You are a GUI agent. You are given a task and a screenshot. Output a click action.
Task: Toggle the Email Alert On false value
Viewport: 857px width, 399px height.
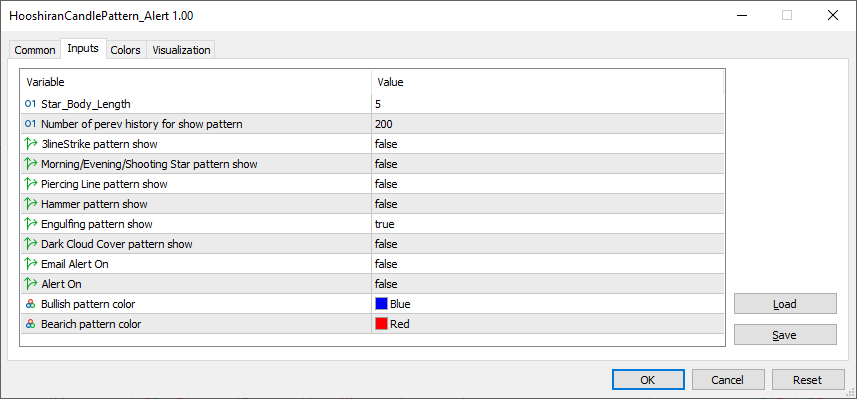(548, 264)
